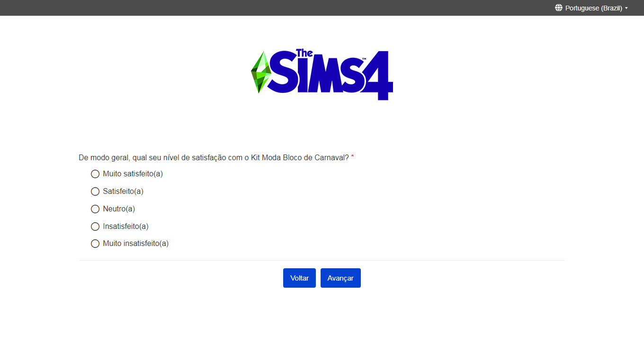Open the Portuguese (Brazil) language dropdown
The width and height of the screenshot is (644, 364).
(591, 8)
